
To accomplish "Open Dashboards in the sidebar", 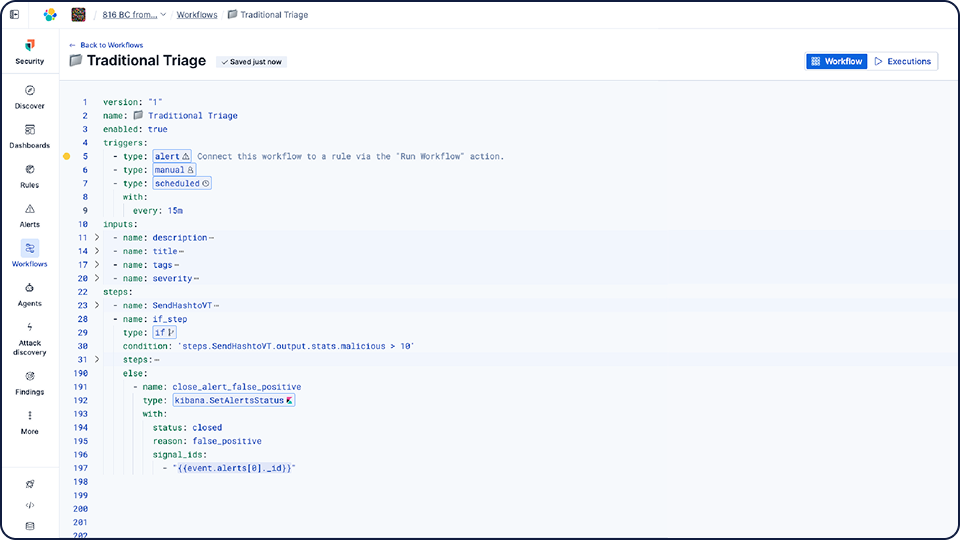I will (29, 137).
